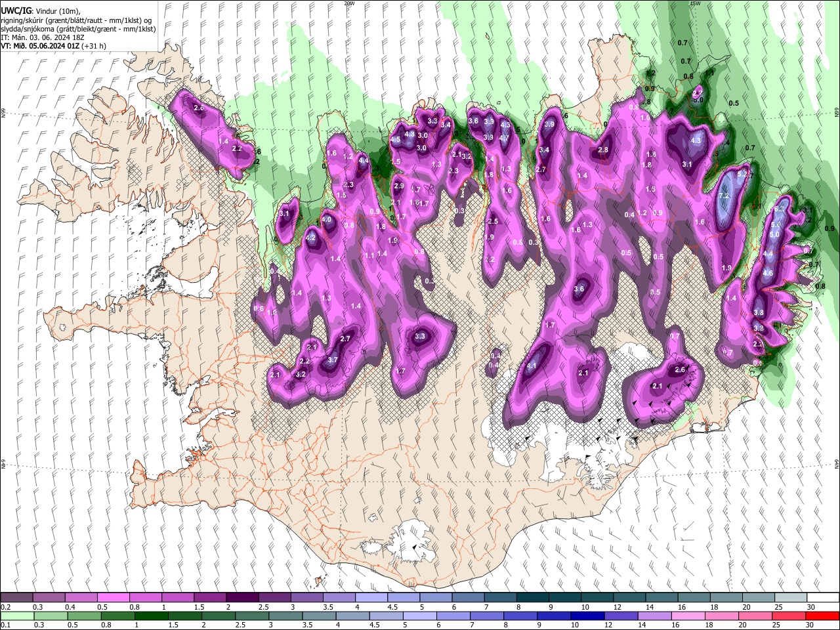Viewport: 840px width, 630px height.
Task: Click the '4.6' precipitation value on the map
Action: point(768,273)
